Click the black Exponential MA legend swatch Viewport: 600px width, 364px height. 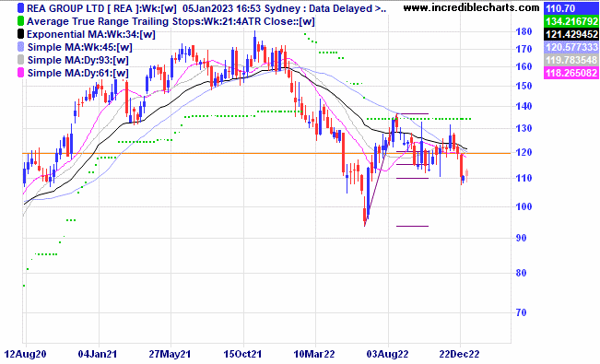(20, 34)
